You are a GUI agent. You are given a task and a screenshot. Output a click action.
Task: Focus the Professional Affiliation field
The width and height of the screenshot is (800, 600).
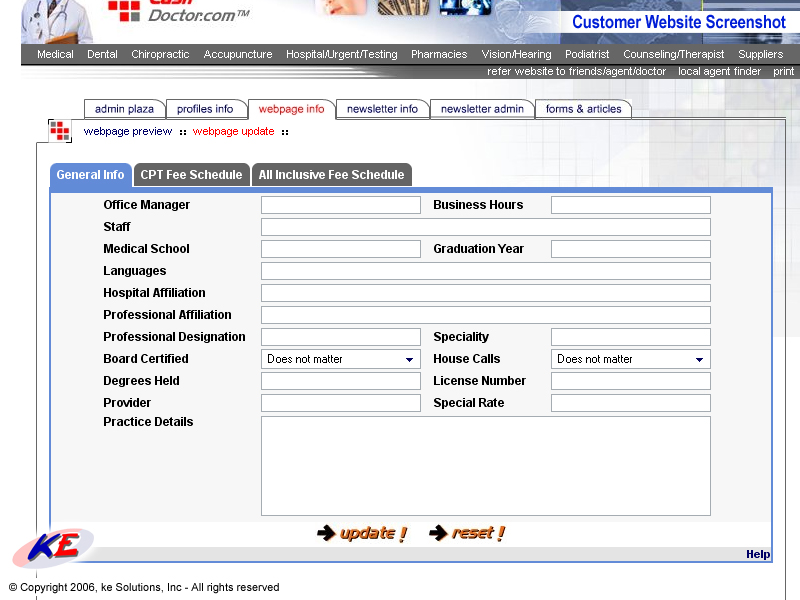486,315
